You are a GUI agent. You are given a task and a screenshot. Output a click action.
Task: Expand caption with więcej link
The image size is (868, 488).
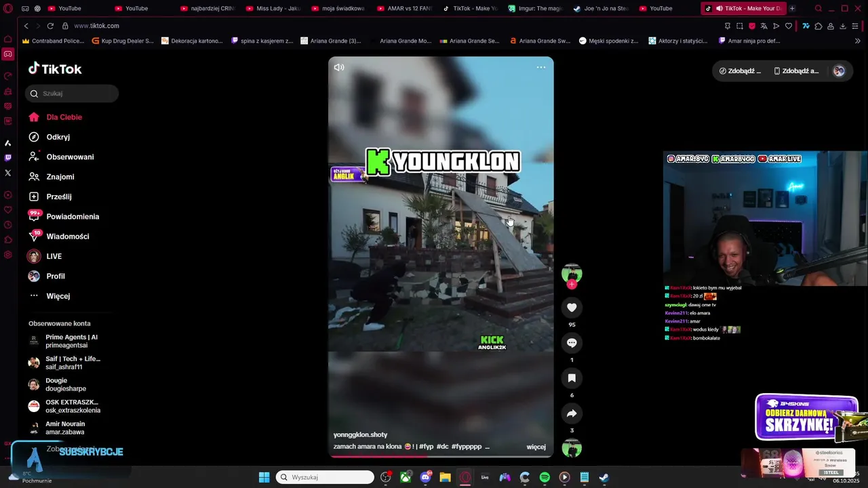point(536,447)
